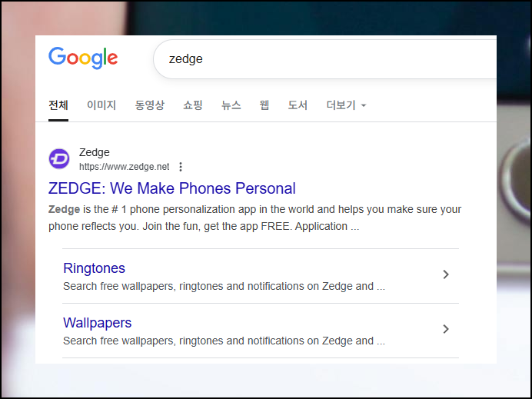Expand the 더보기 dropdown
Viewport: 532px width, 399px height.
coord(346,105)
